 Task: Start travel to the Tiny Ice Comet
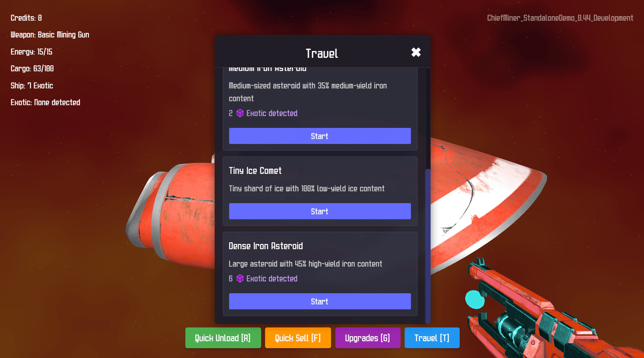click(320, 211)
